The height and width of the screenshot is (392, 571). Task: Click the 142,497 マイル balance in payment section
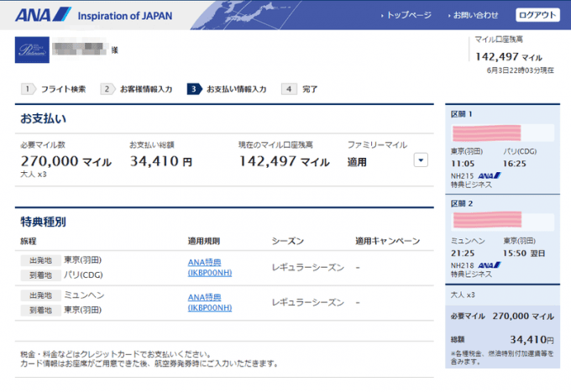click(284, 161)
